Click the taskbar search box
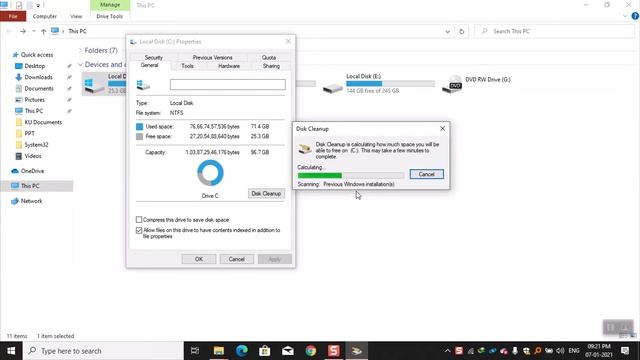 103,351
